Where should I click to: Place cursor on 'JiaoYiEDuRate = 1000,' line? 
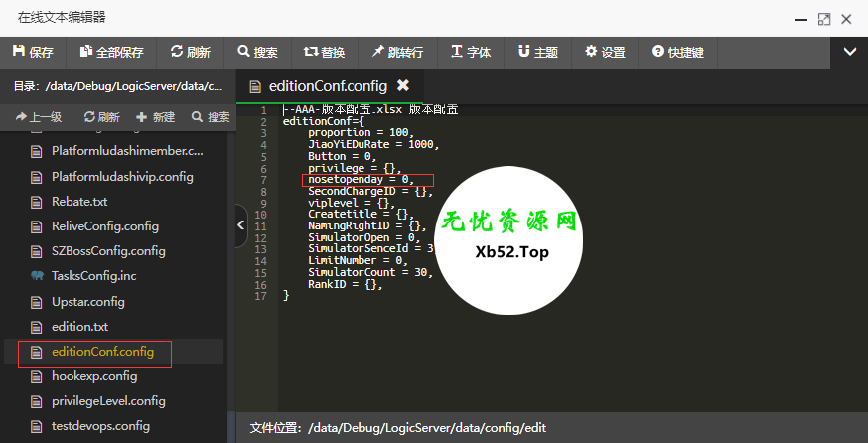point(373,145)
